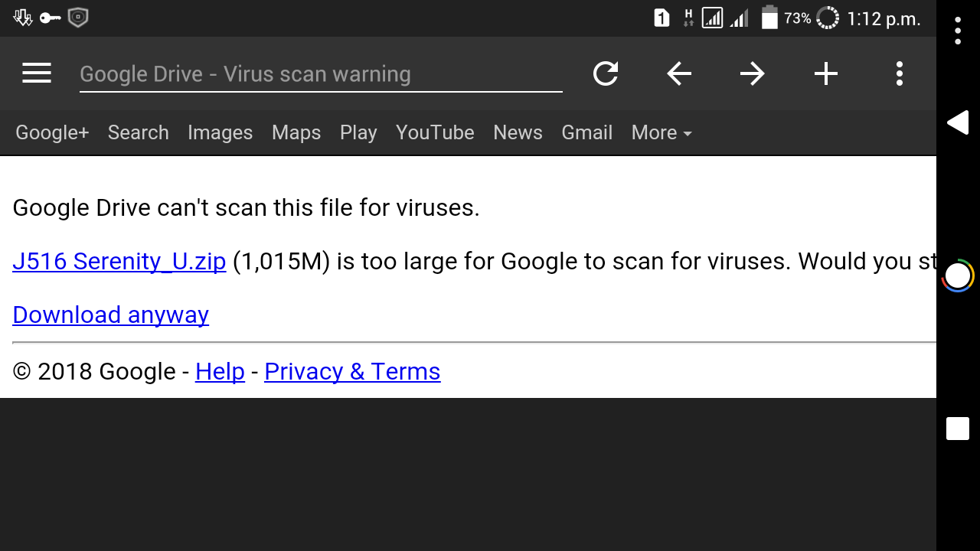Open new tab with plus icon
This screenshot has width=980, height=551.
point(826,73)
